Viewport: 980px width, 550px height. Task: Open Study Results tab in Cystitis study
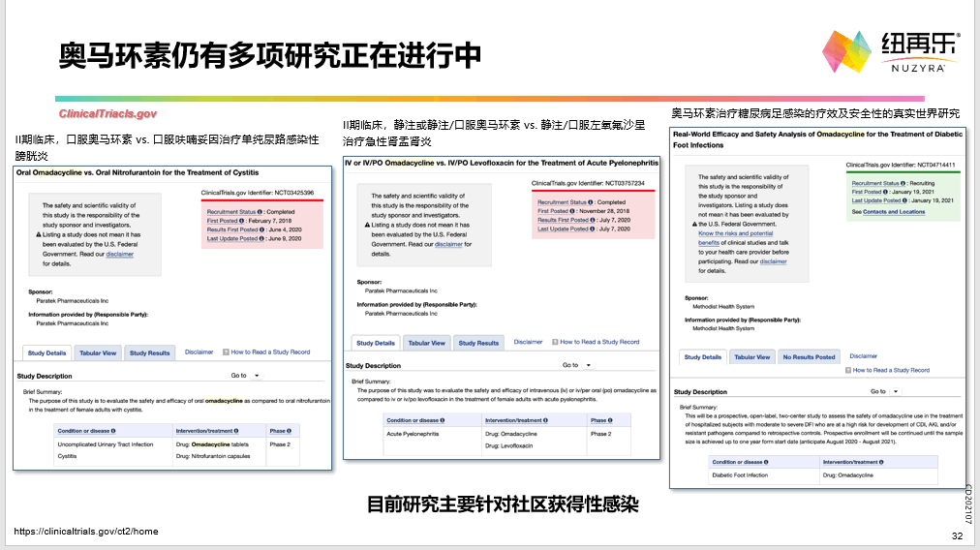point(149,353)
